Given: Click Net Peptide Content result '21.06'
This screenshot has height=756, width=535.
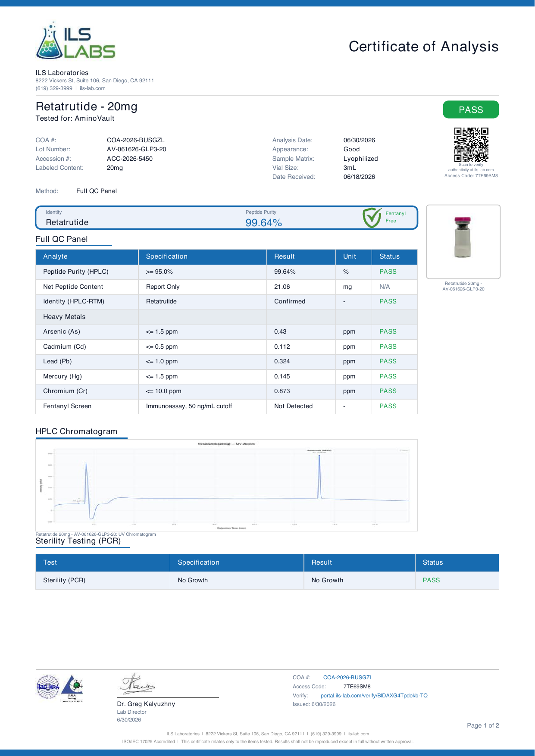Looking at the screenshot, I should click(282, 287).
